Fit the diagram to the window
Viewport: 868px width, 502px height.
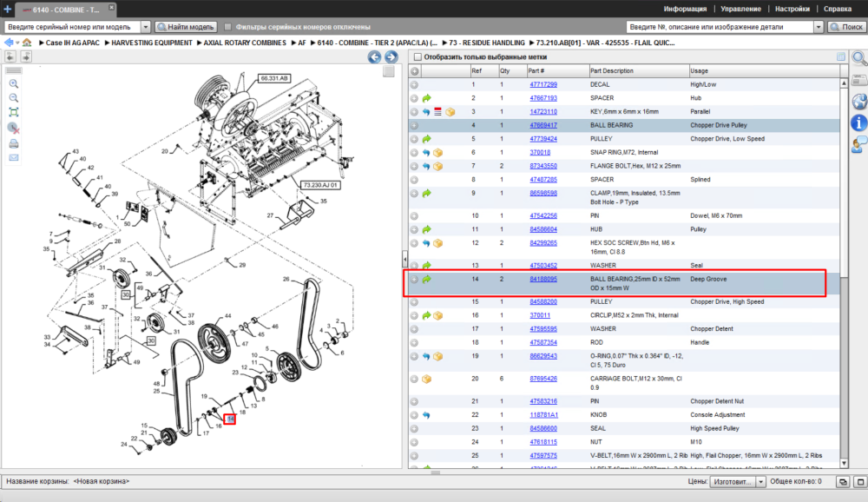14,113
